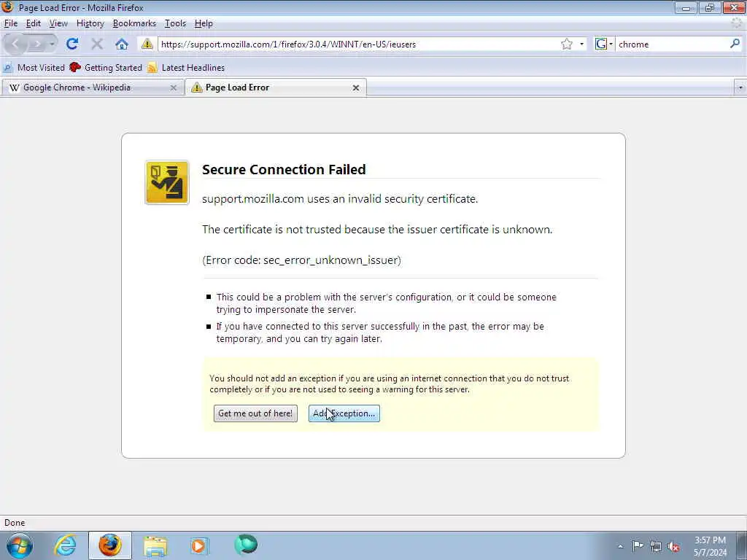Image resolution: width=747 pixels, height=560 pixels.
Task: Open the Most Visited bookmarks folder
Action: pos(34,68)
